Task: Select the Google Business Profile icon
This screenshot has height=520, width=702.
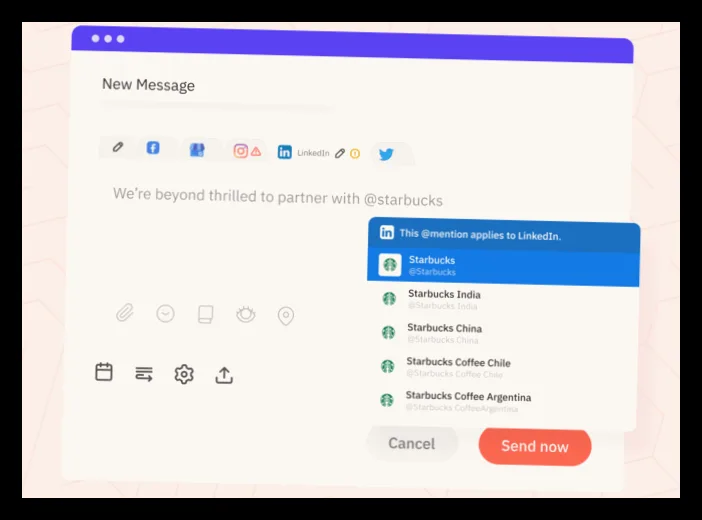Action: click(197, 150)
